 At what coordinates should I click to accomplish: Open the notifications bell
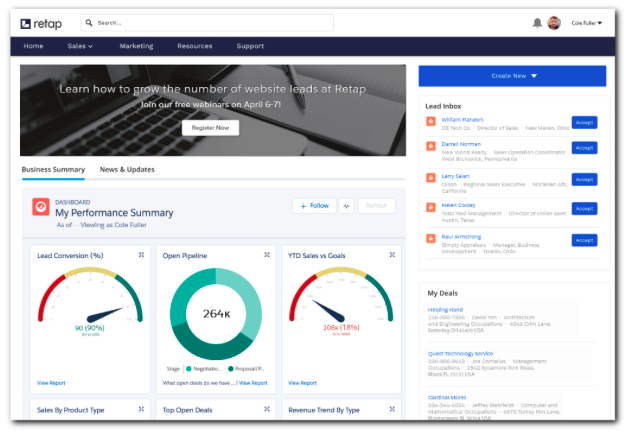pos(537,23)
